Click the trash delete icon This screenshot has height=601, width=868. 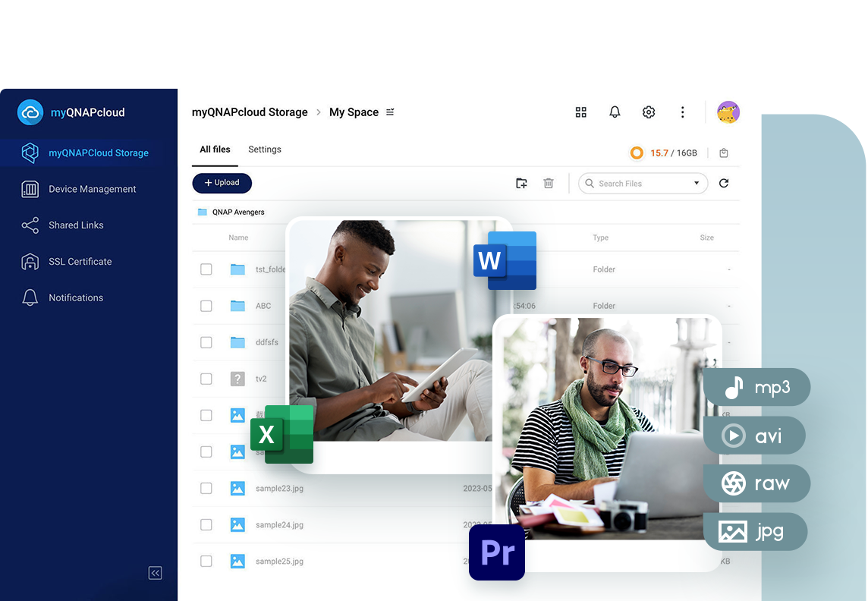[x=549, y=183]
